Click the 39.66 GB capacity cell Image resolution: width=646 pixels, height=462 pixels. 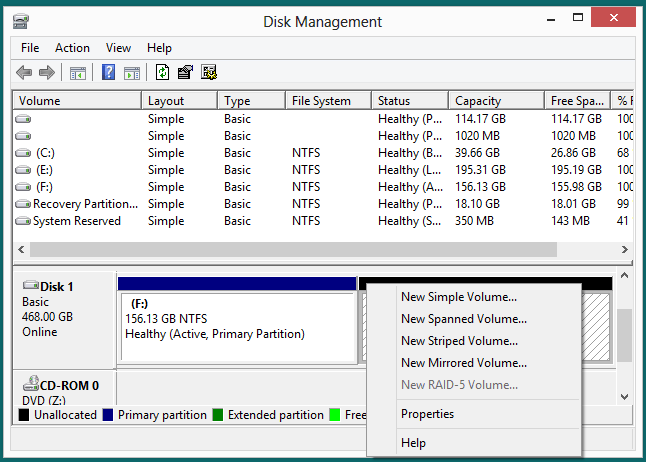coord(477,153)
